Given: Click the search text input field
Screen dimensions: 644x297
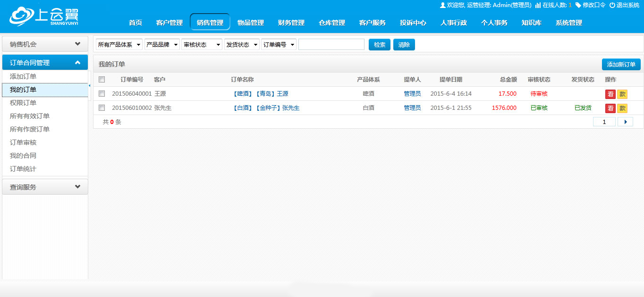Looking at the screenshot, I should (331, 45).
